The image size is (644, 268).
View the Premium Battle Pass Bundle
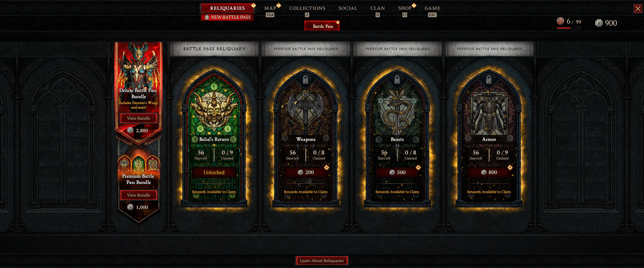[x=139, y=195]
